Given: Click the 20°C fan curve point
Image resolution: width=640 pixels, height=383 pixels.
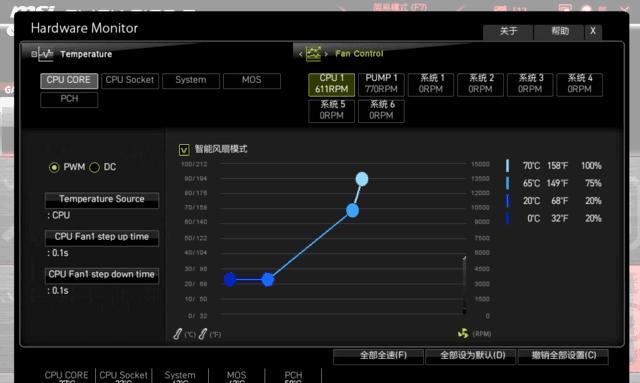Looking at the screenshot, I should pyautogui.click(x=268, y=280).
